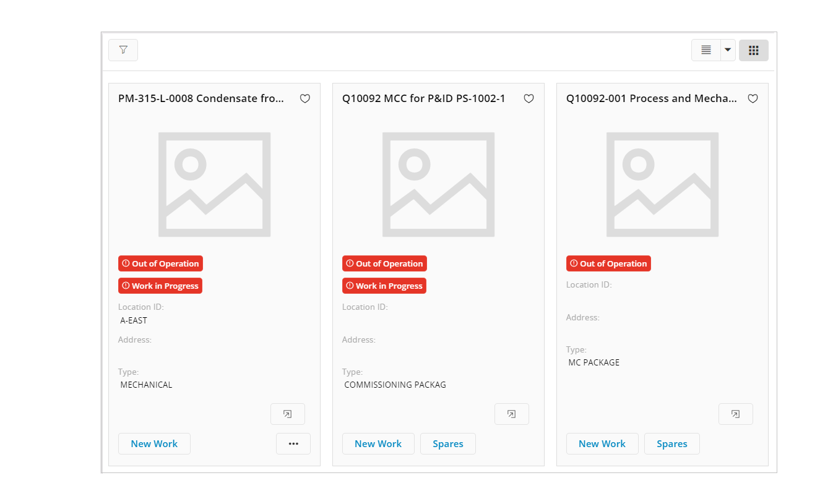Click Work in Progress badge on PM-315-L-0008 card
The height and width of the screenshot is (504, 833).
pos(160,286)
